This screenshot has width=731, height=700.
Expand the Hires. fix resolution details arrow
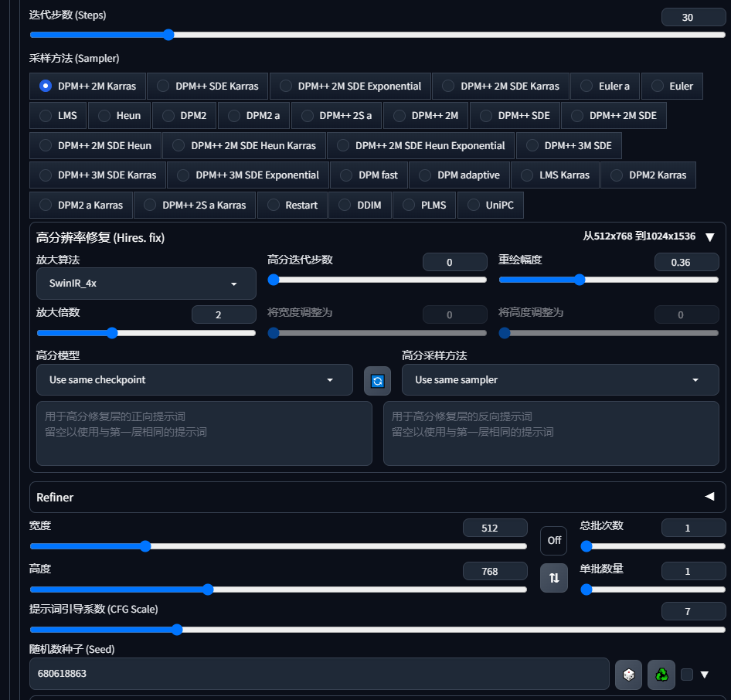(709, 237)
